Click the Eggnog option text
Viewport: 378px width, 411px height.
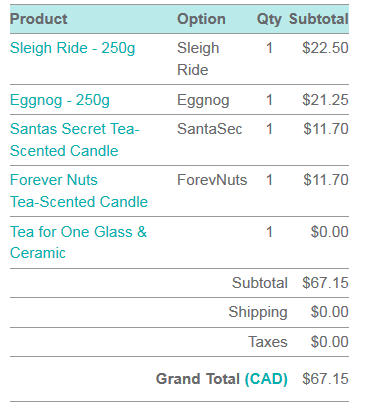[x=203, y=101]
